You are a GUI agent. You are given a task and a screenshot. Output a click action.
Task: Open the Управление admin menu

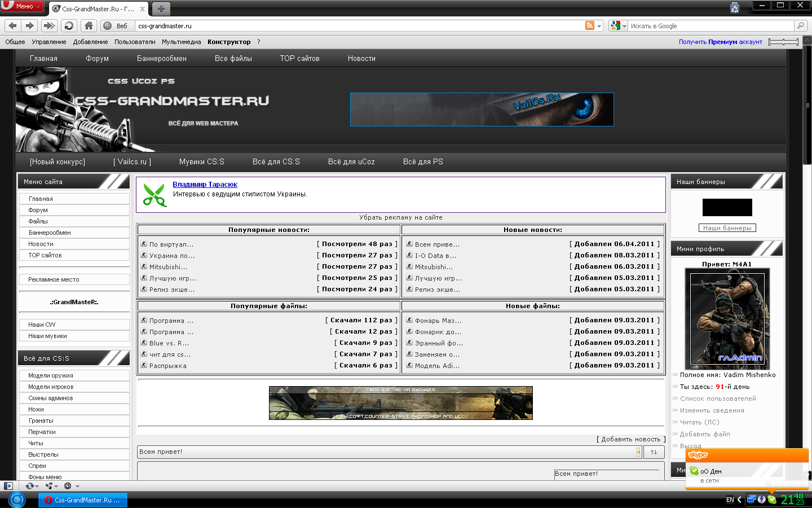[x=49, y=42]
